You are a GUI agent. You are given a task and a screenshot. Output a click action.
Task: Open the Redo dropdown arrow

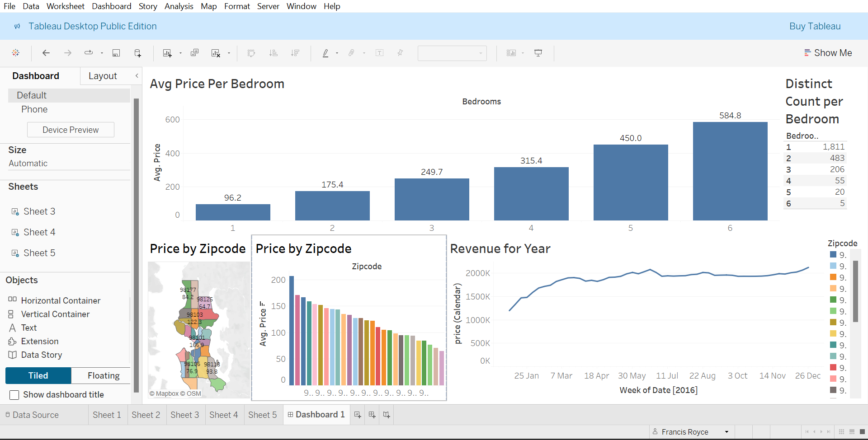(102, 53)
